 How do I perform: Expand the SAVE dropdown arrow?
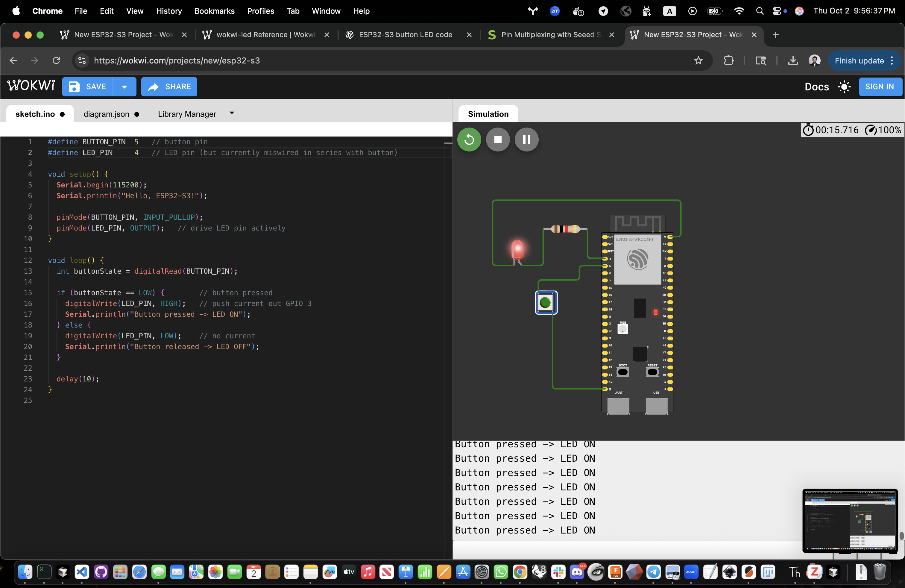point(124,87)
